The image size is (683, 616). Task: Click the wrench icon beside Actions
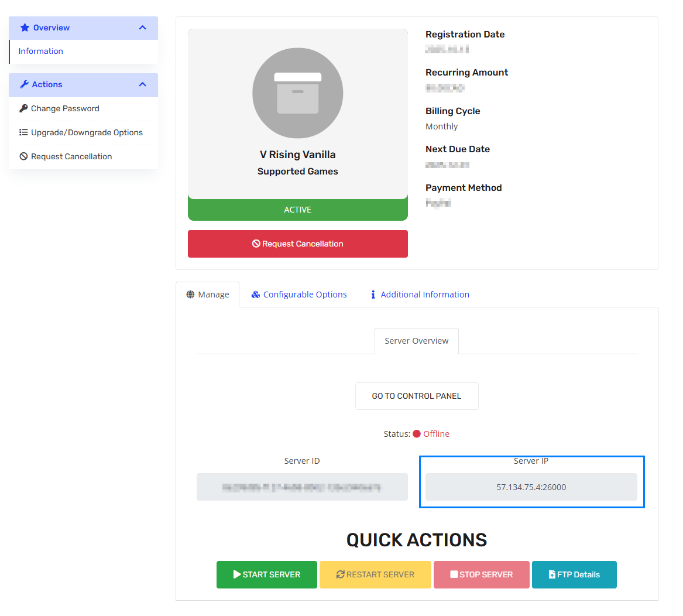click(x=24, y=84)
